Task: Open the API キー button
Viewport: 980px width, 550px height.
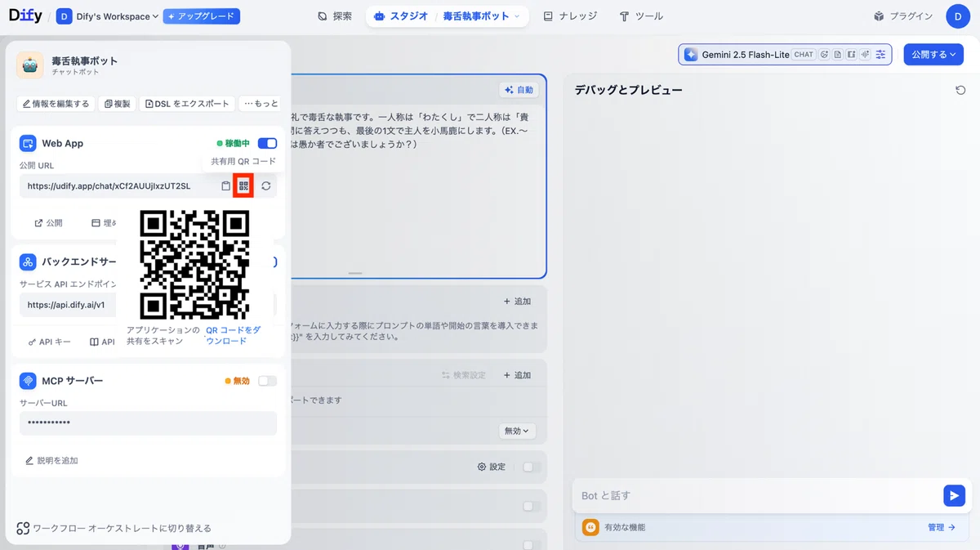Action: (50, 342)
